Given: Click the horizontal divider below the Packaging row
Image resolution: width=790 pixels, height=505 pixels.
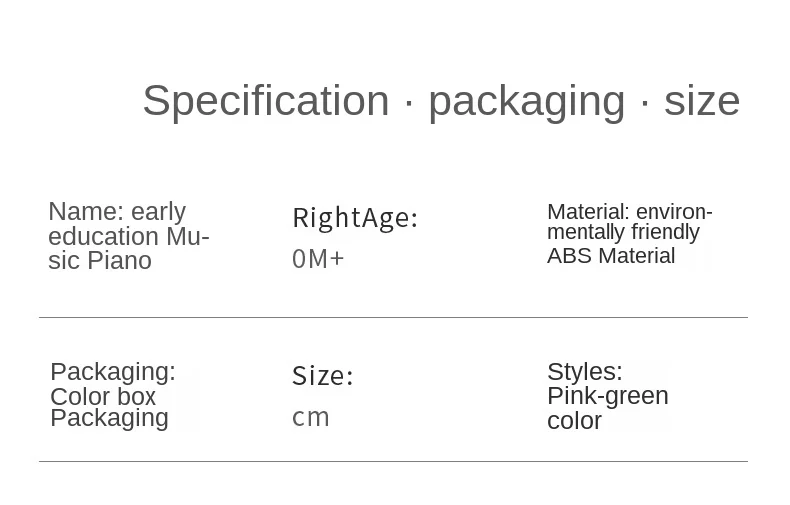Looking at the screenshot, I should (393, 462).
